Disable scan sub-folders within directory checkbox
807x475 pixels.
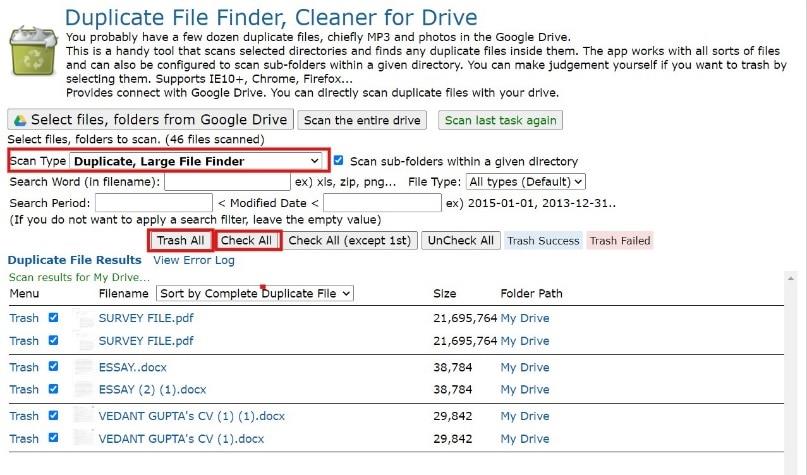pos(340,160)
